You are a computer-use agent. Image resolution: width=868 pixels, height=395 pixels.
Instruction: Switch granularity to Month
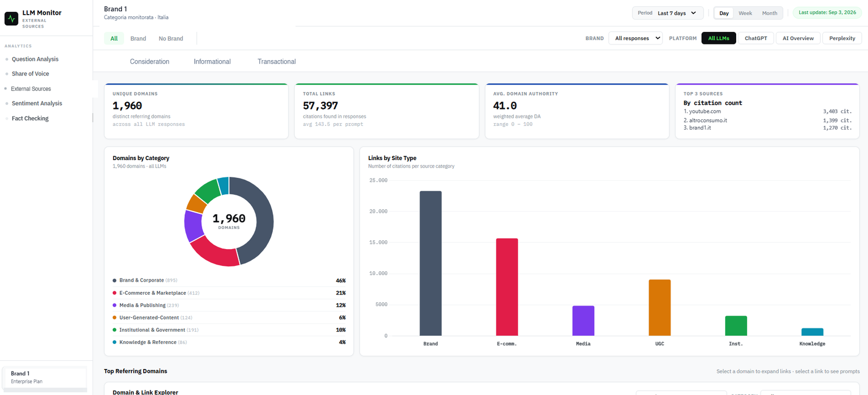pos(769,13)
